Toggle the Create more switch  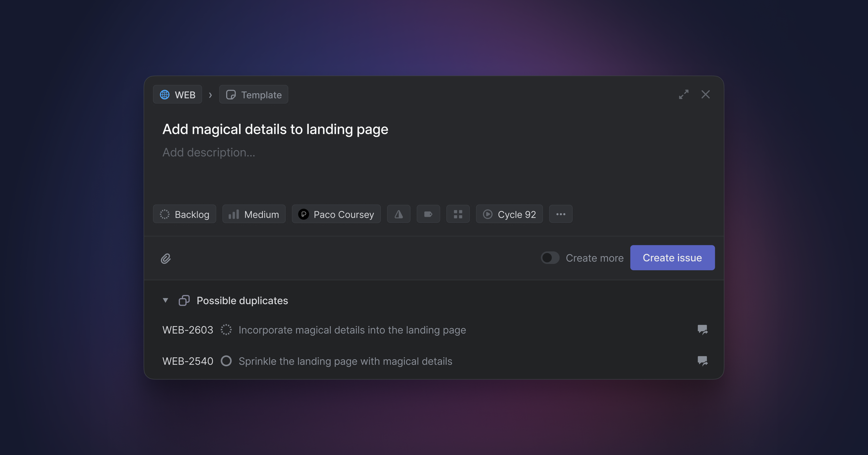[x=550, y=258]
